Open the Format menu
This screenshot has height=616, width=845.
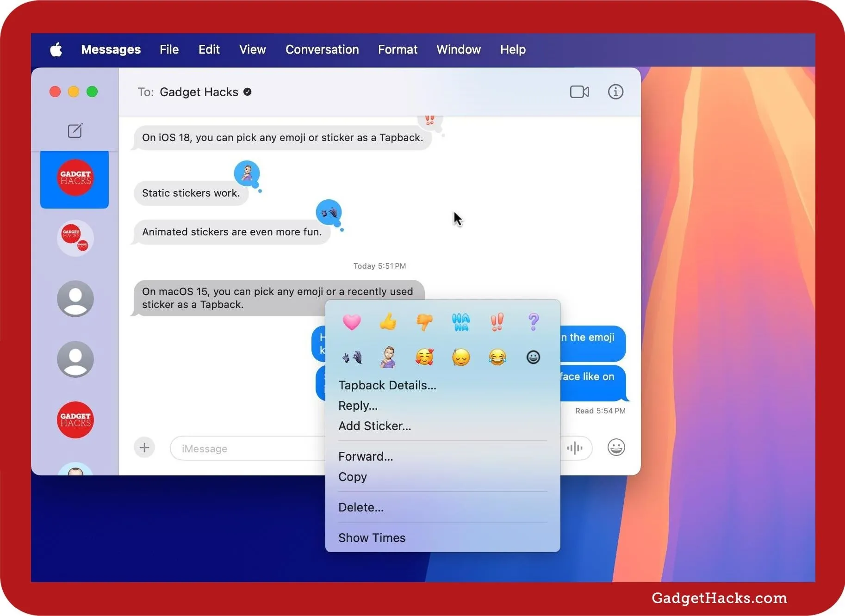click(398, 49)
